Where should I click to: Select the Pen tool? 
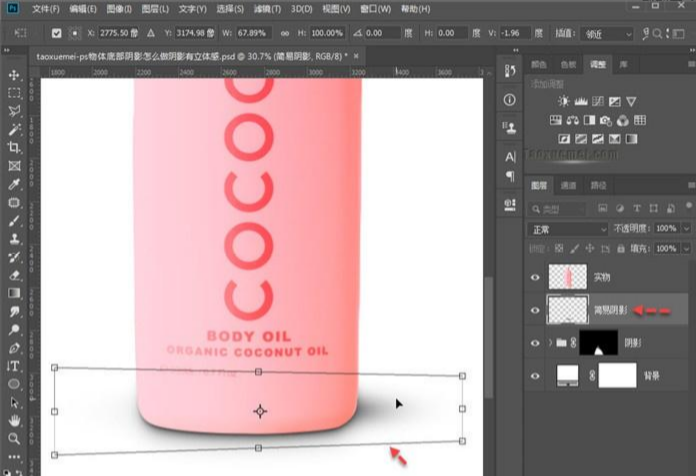[14, 348]
